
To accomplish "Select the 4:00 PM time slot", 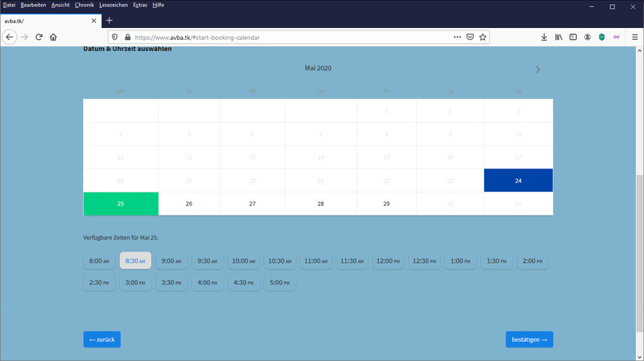I will [208, 283].
